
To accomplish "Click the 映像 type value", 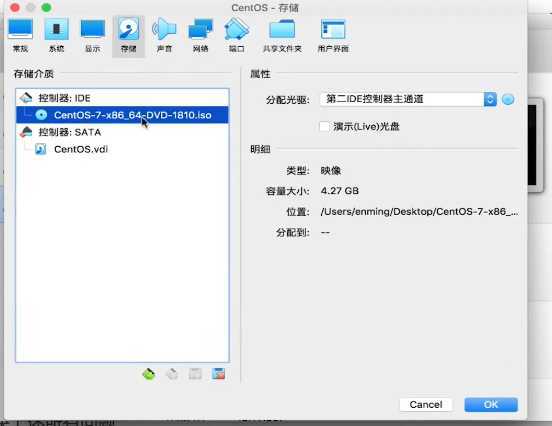I will pos(331,171).
